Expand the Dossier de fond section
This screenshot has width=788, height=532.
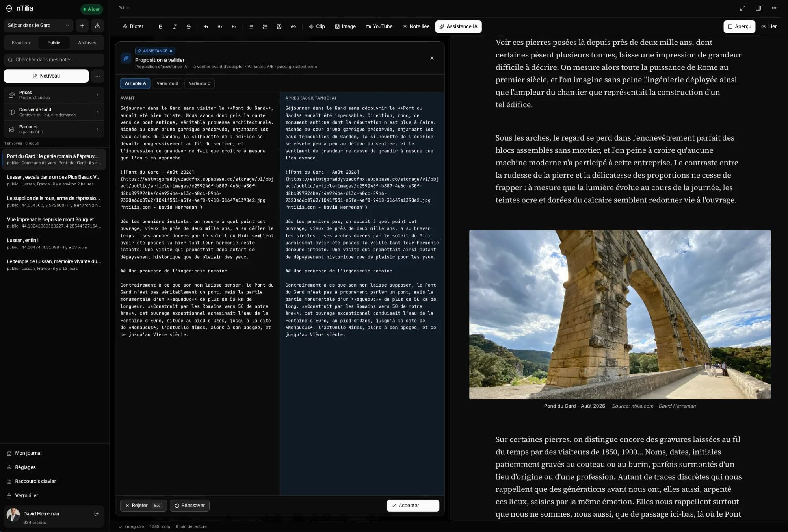click(54, 112)
